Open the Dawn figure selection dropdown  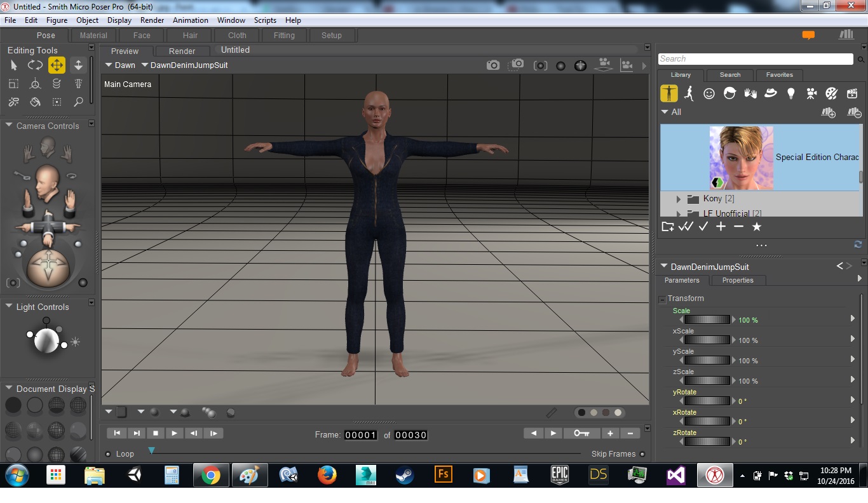click(x=120, y=65)
